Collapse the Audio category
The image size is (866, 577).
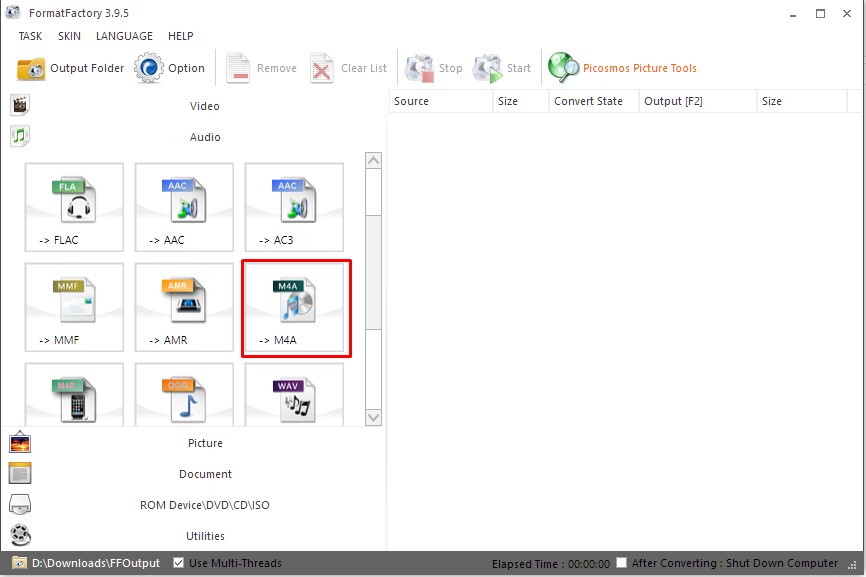(205, 137)
